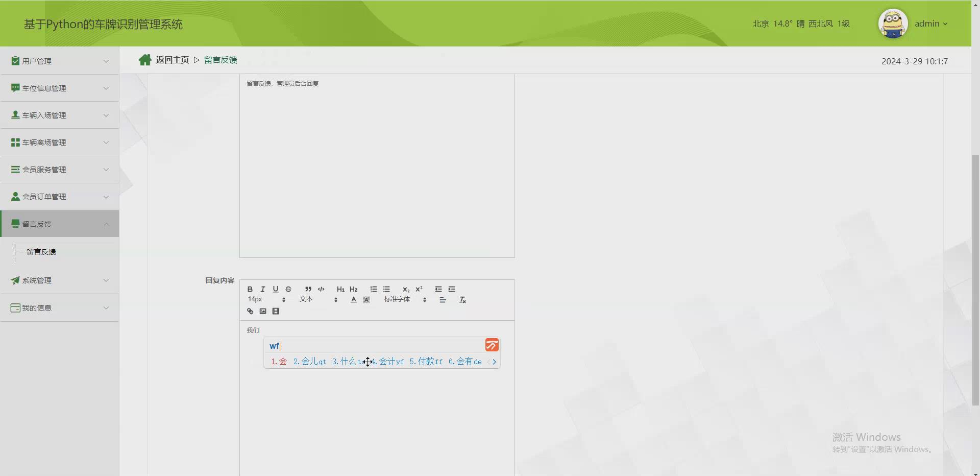
Task: Apply subscript formatting
Action: [406, 289]
